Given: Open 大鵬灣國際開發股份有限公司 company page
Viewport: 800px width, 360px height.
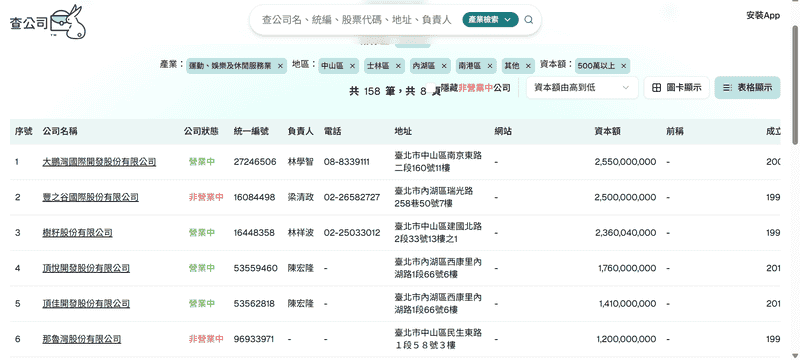Looking at the screenshot, I should pos(99,162).
